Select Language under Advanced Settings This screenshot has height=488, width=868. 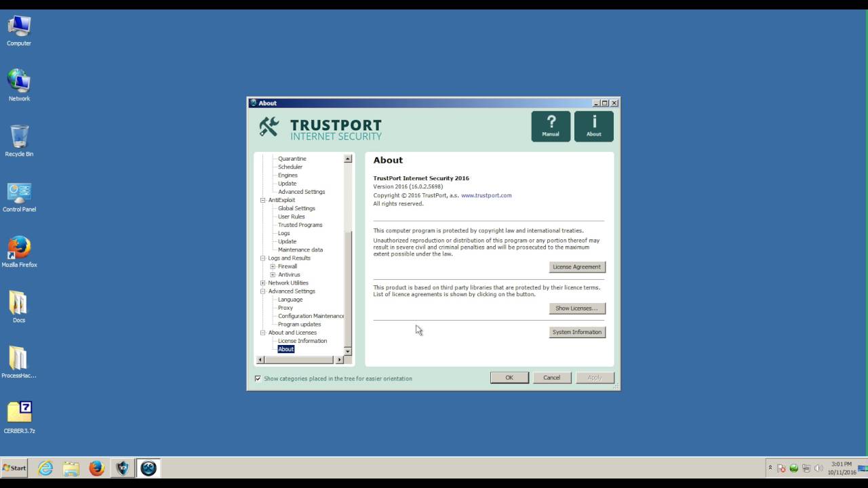point(290,300)
